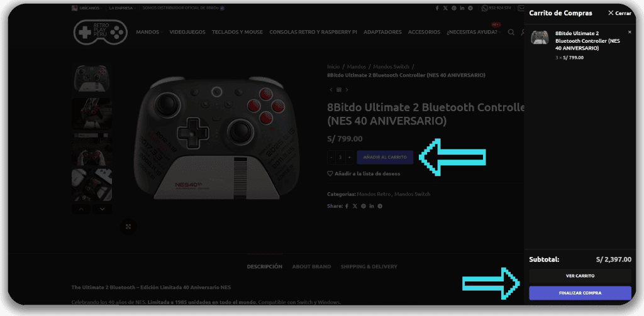The image size is (644, 316).
Task: Decrease quantity with minus button
Action: [331, 157]
